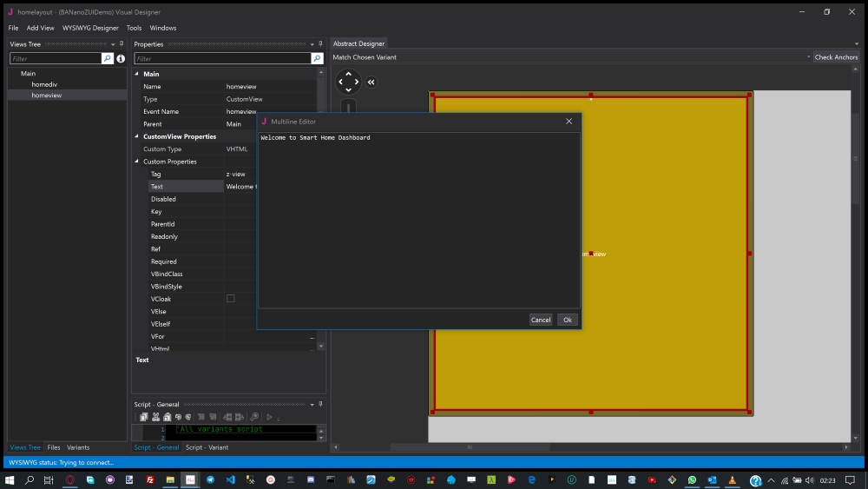Open Visual Studio Code from taskbar
868x489 pixels.
(230, 480)
